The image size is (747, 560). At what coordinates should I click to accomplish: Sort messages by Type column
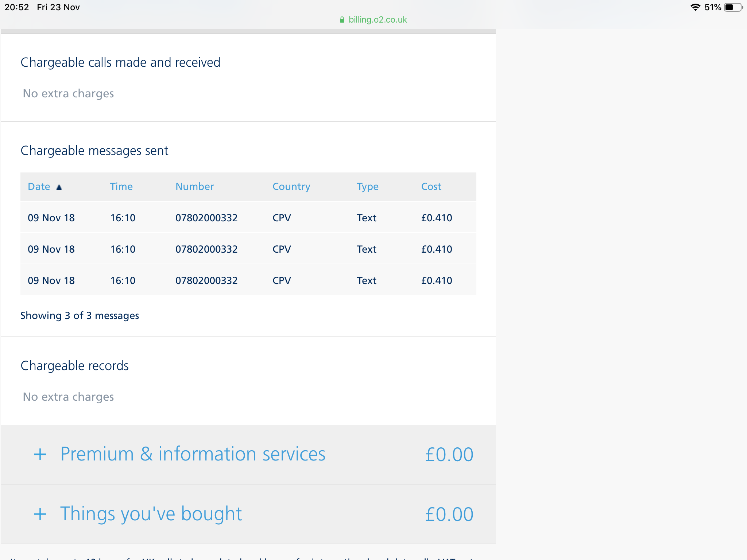(x=367, y=187)
